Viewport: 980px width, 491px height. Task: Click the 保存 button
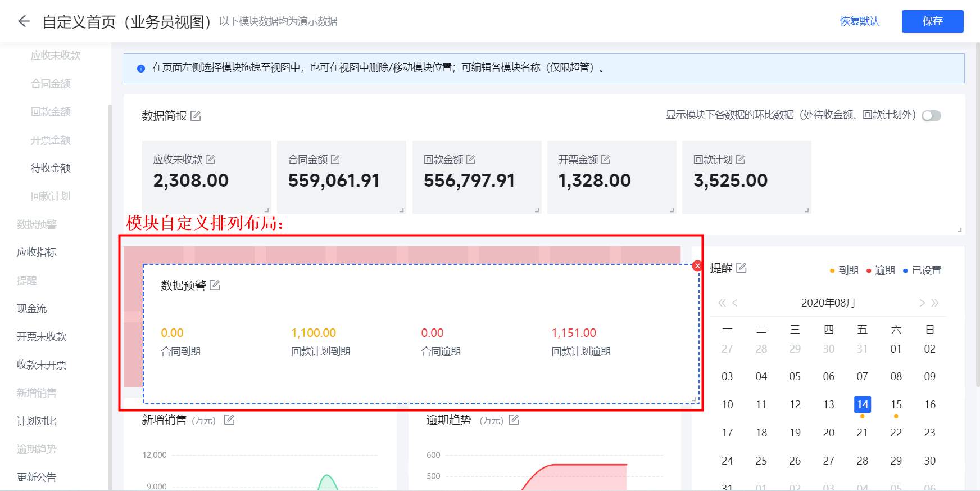[932, 21]
